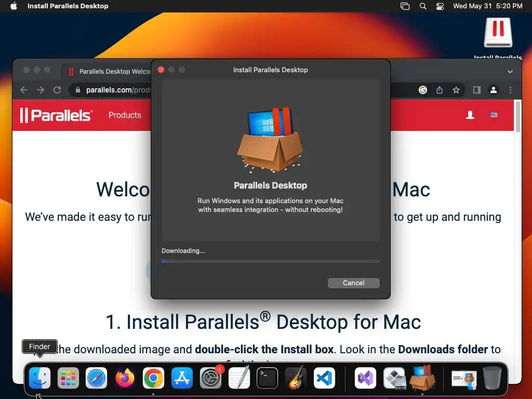532x399 pixels.
Task: Bookmark this page with star icon
Action: point(456,90)
